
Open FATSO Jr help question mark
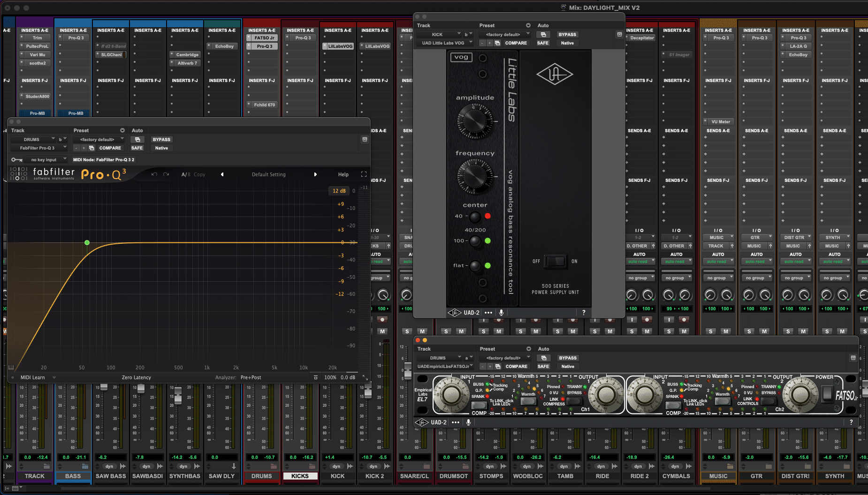pos(851,422)
